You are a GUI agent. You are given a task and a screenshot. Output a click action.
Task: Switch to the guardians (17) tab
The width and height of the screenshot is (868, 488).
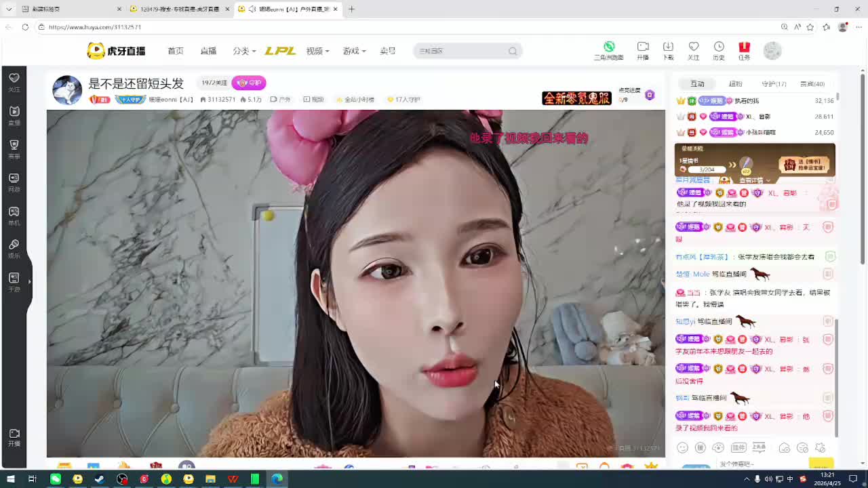[774, 84]
